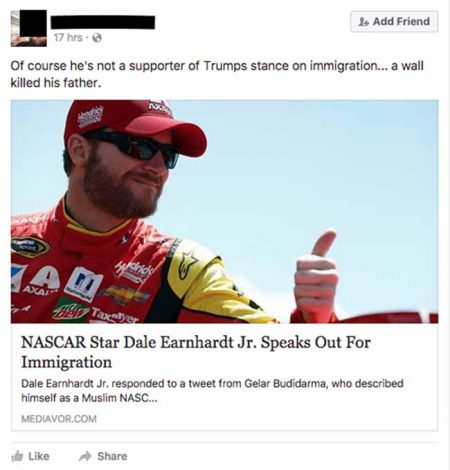The image size is (450, 470).
Task: Click the Add Friend button text
Action: click(x=401, y=21)
